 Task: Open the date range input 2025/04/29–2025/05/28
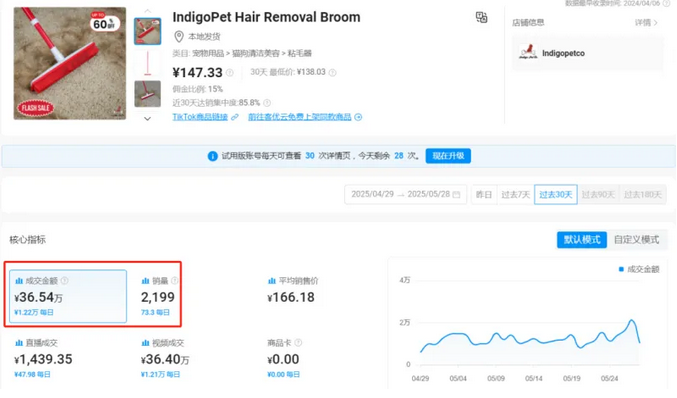[x=405, y=194]
